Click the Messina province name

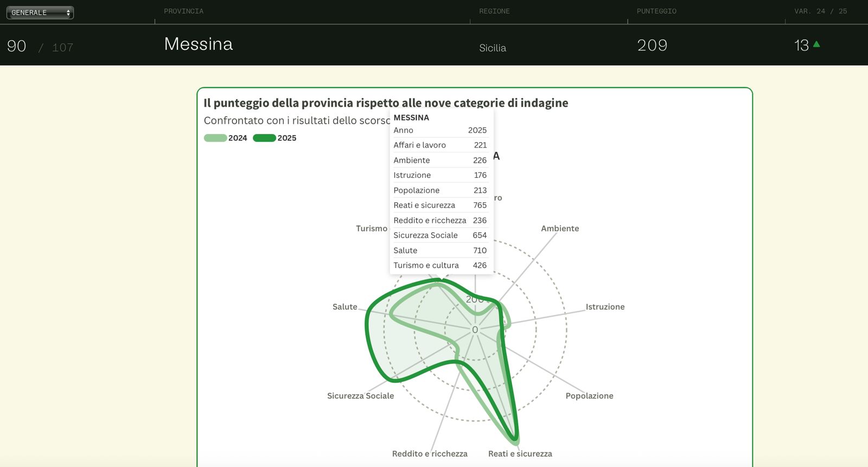click(199, 44)
